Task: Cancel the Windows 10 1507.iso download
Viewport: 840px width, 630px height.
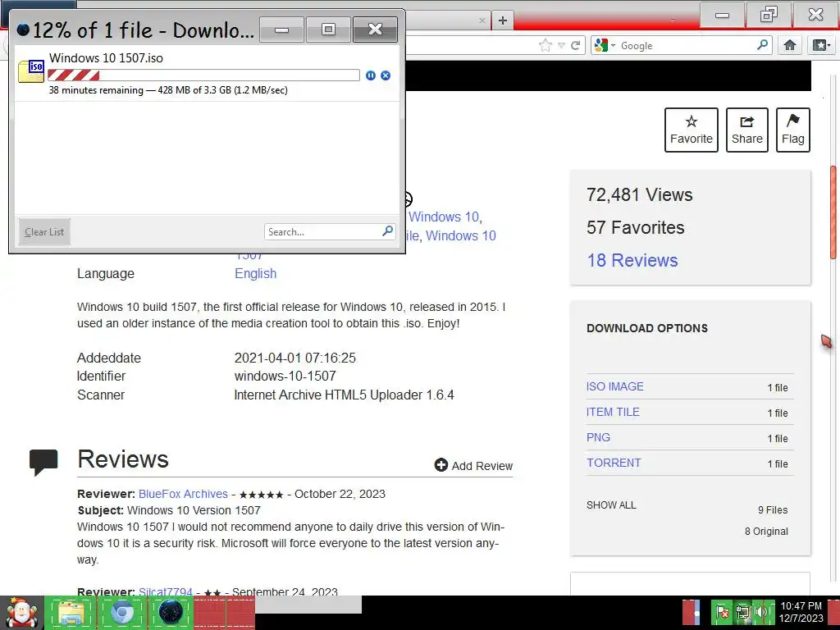Action: tap(386, 75)
